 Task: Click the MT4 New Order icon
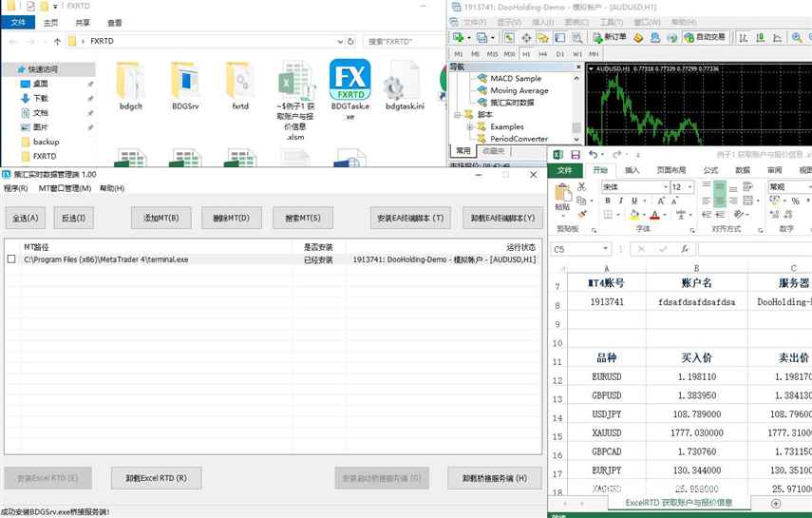610,37
